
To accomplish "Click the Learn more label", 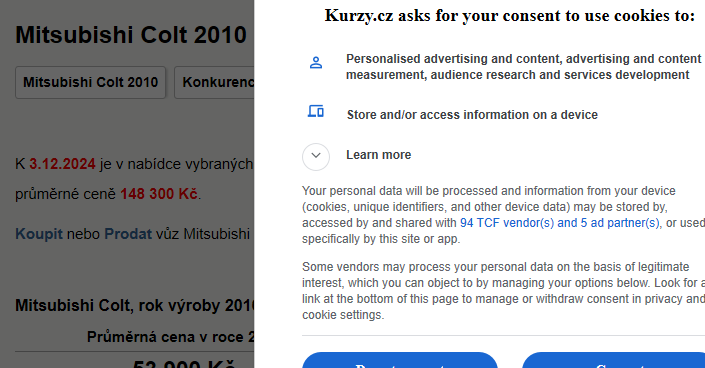I will pos(378,155).
